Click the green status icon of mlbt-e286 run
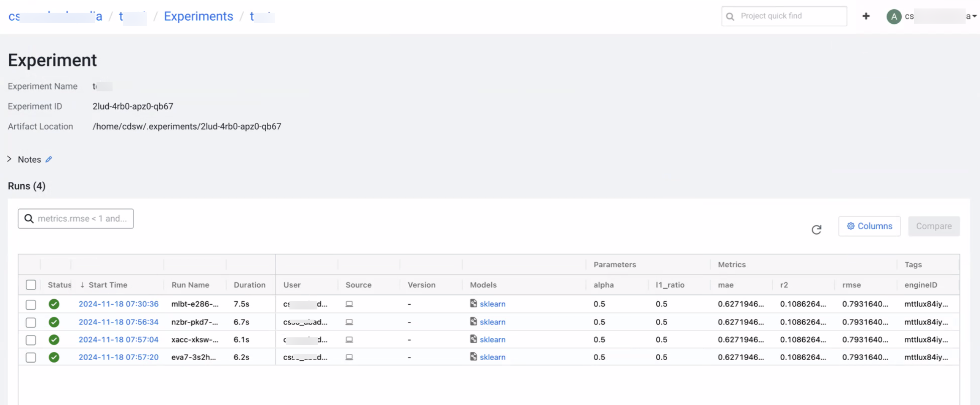980x405 pixels. [54, 304]
